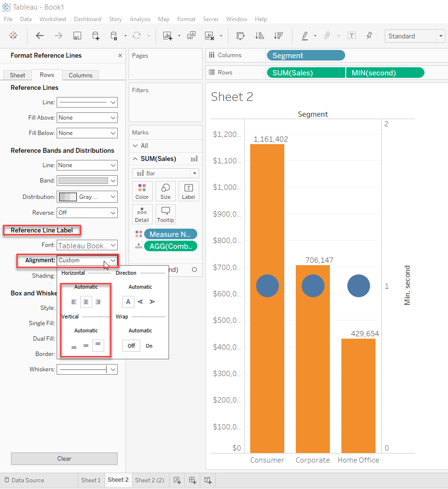448x489 pixels.
Task: Select left horizontal alignment
Action: 74,302
